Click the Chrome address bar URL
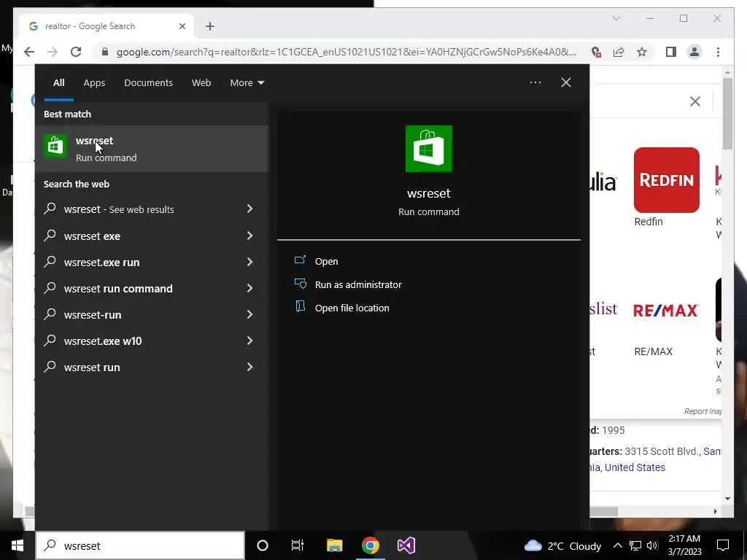The width and height of the screenshot is (747, 560). (x=347, y=52)
